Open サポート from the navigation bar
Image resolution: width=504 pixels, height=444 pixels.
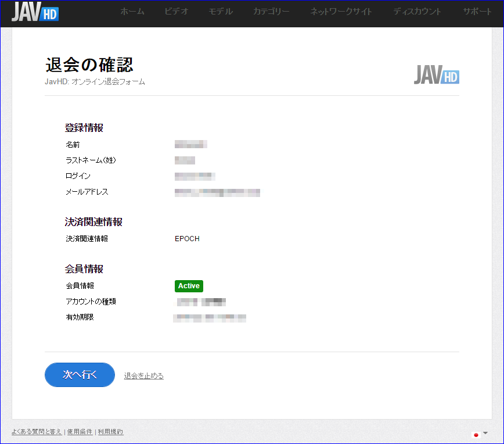pyautogui.click(x=477, y=12)
